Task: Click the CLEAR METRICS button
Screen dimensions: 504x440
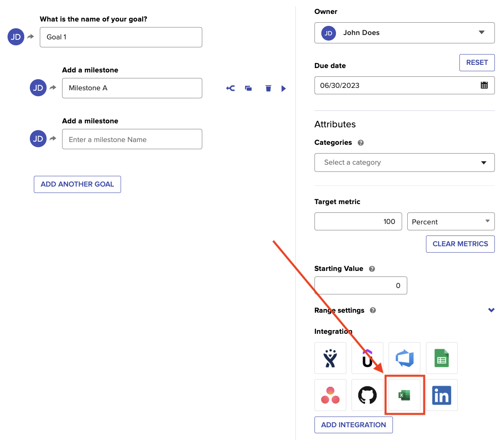Action: coord(460,244)
